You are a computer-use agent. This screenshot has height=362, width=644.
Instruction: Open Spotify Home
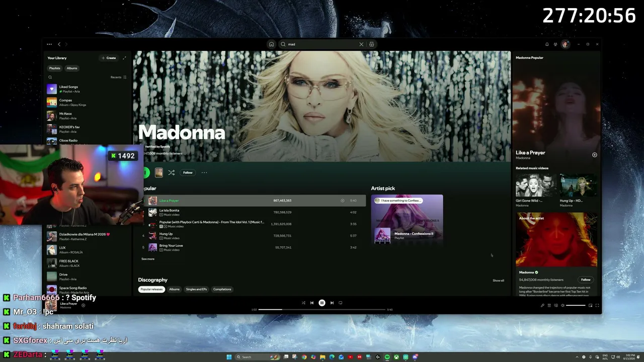click(x=271, y=44)
